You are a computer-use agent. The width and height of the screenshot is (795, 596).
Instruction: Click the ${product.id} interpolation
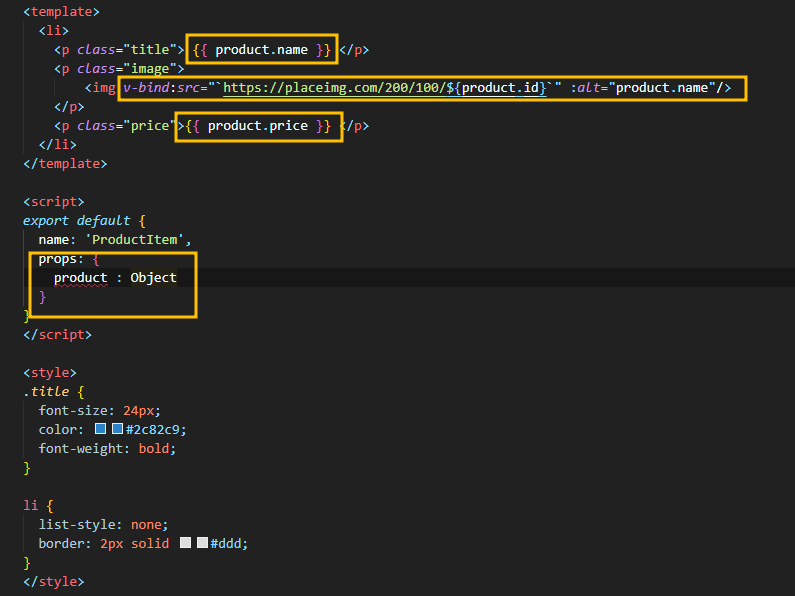point(496,88)
